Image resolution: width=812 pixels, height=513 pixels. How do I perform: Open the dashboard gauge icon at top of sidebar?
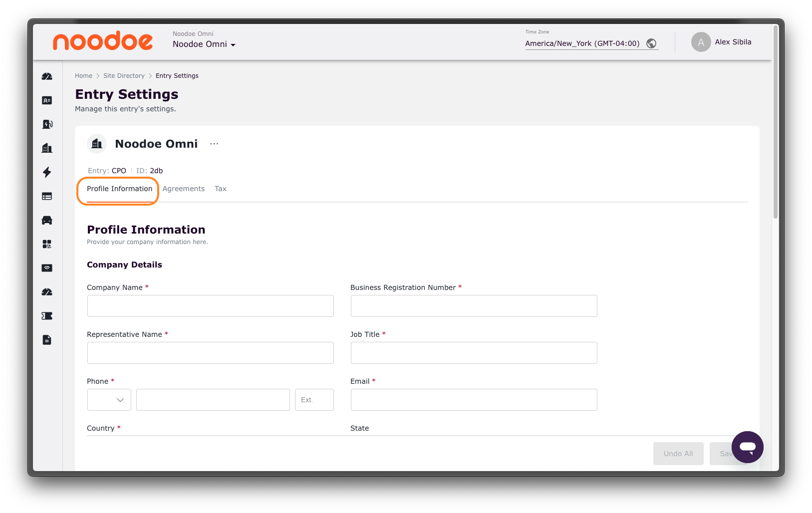[x=47, y=76]
